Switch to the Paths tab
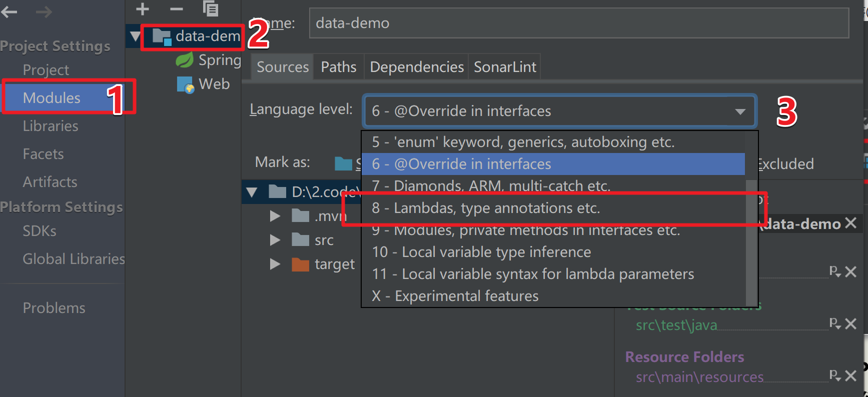Image resolution: width=868 pixels, height=397 pixels. pyautogui.click(x=338, y=67)
